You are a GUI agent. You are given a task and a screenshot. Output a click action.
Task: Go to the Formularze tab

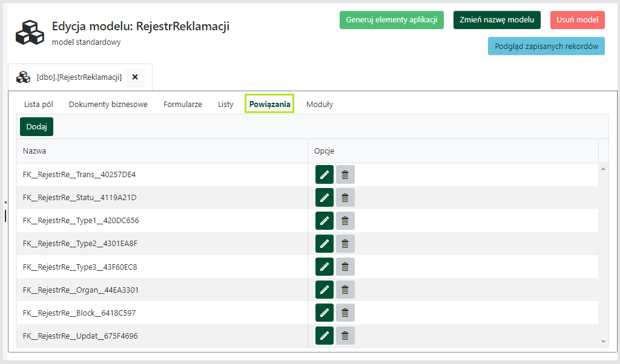pyautogui.click(x=182, y=104)
